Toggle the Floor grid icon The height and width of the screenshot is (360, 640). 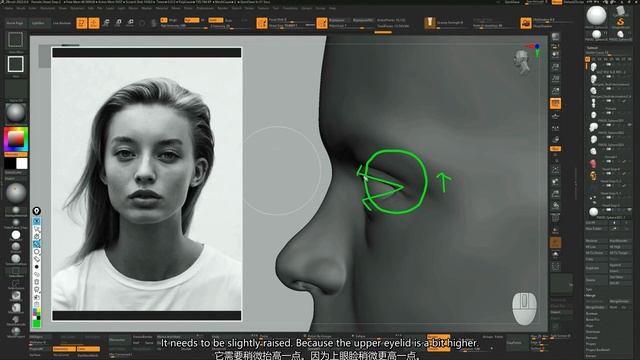click(x=556, y=116)
